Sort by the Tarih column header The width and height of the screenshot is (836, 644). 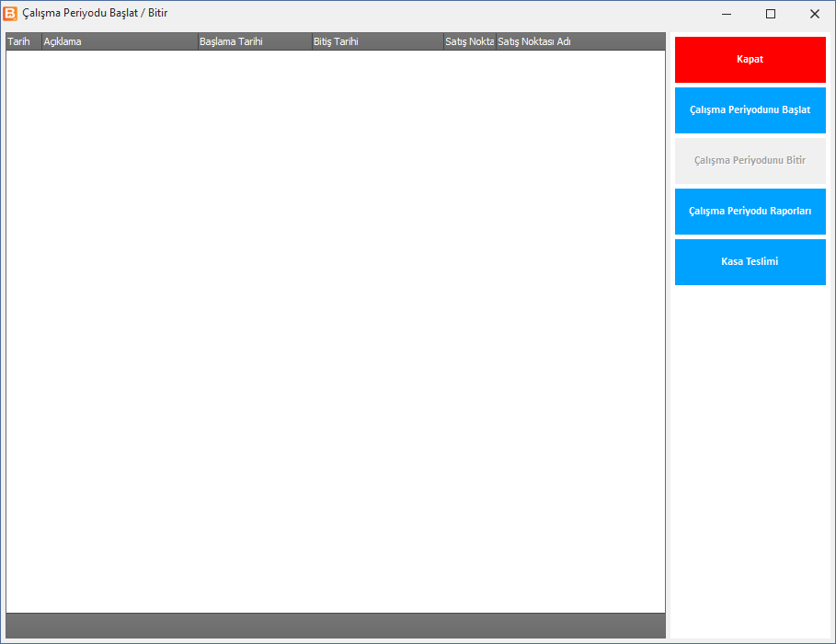click(24, 41)
